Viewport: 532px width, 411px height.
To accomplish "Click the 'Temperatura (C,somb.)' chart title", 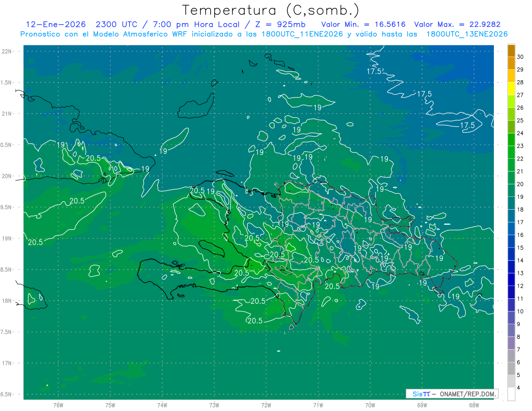I will (271, 10).
